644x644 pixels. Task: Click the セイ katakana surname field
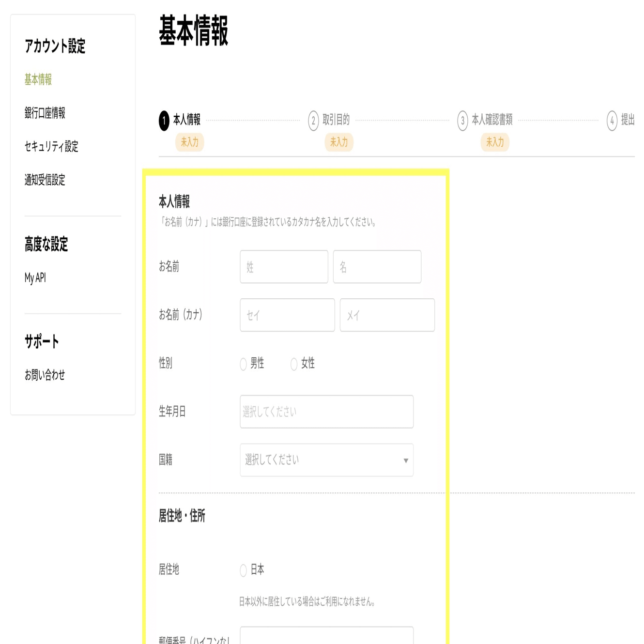click(x=287, y=315)
